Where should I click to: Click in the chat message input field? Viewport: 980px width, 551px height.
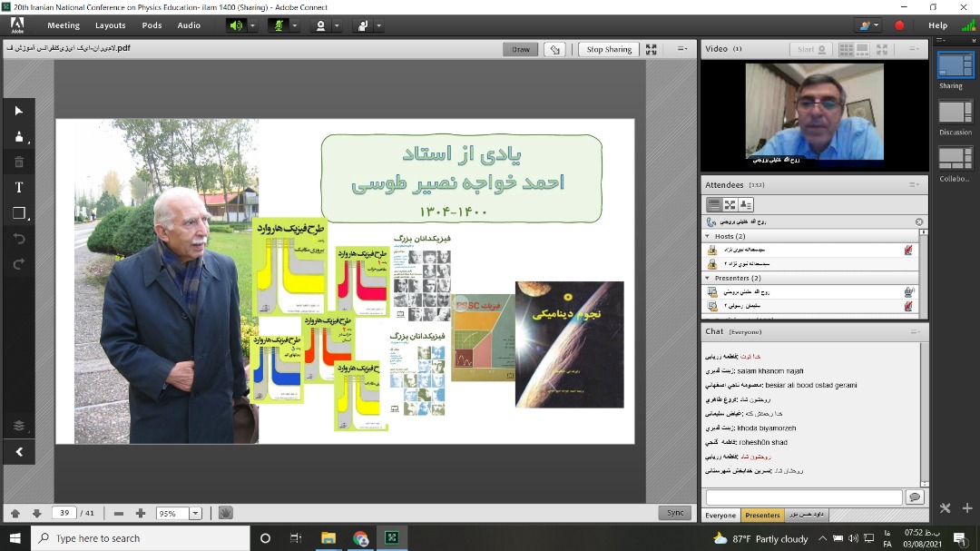coord(804,497)
